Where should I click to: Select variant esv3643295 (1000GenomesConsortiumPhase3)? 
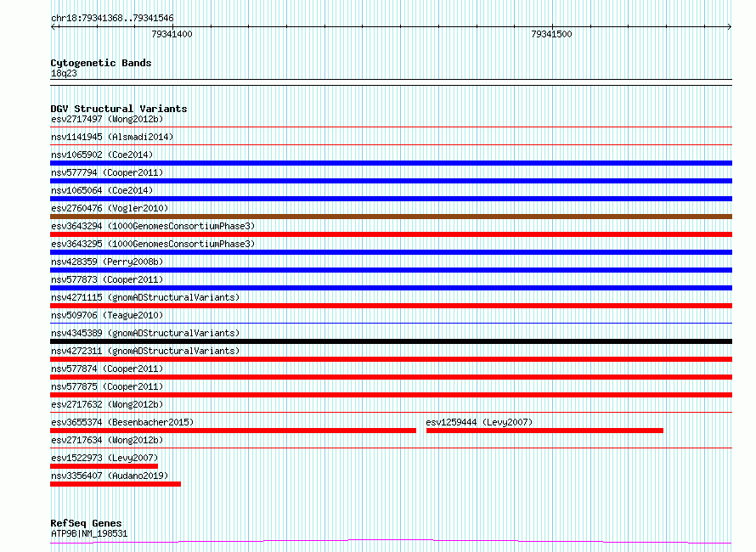coord(153,244)
